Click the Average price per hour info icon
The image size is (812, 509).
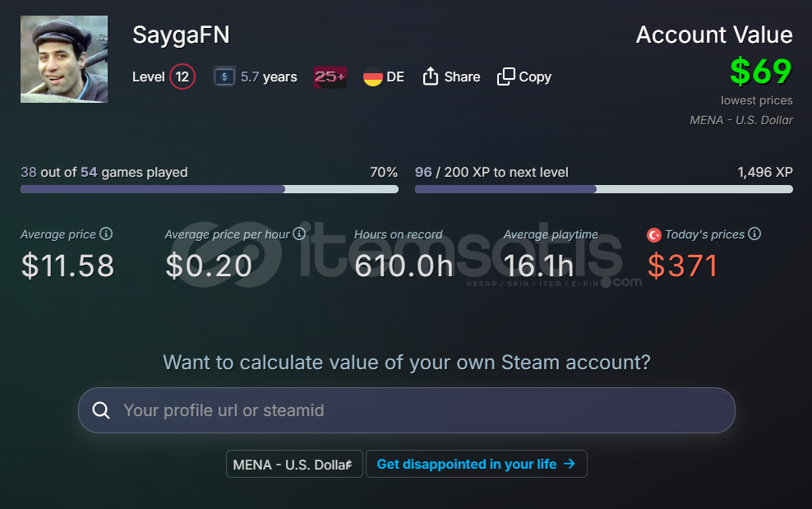tap(299, 234)
